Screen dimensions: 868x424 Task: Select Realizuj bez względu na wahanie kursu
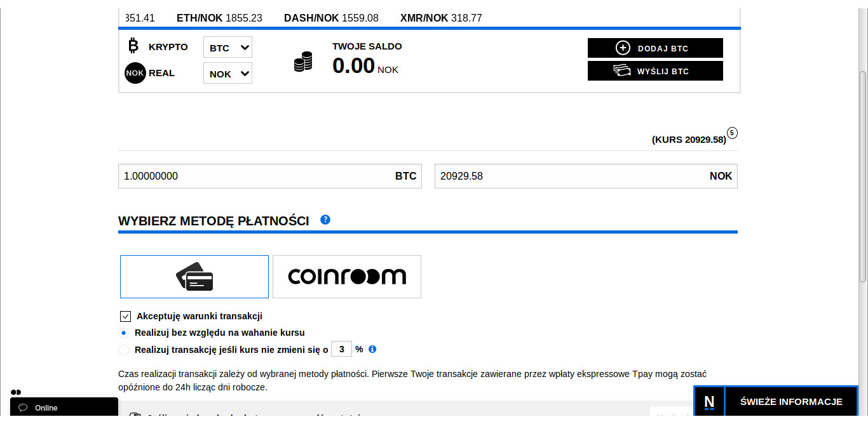(123, 333)
